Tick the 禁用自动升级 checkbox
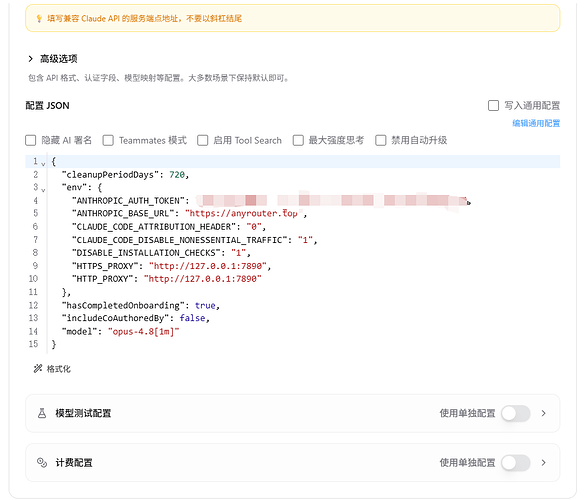The width and height of the screenshot is (585, 500). (381, 140)
